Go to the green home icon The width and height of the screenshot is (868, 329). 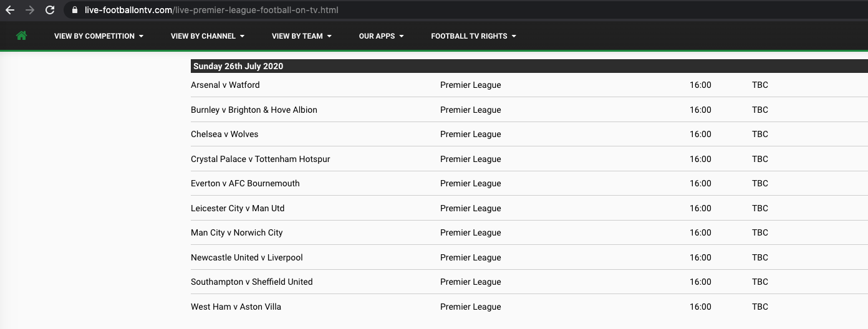click(x=21, y=36)
